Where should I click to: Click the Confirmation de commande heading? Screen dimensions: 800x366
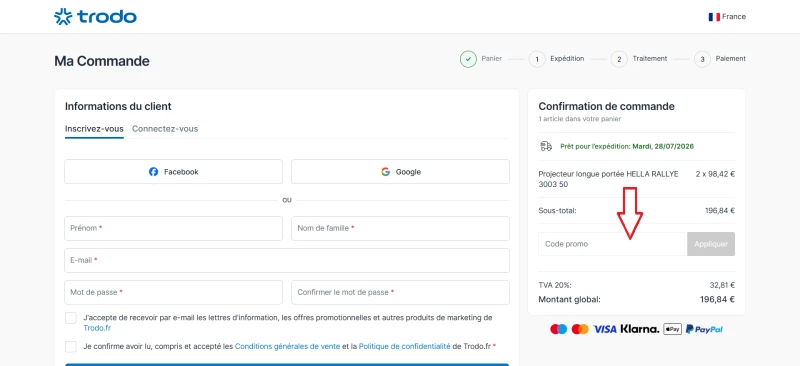click(x=607, y=106)
